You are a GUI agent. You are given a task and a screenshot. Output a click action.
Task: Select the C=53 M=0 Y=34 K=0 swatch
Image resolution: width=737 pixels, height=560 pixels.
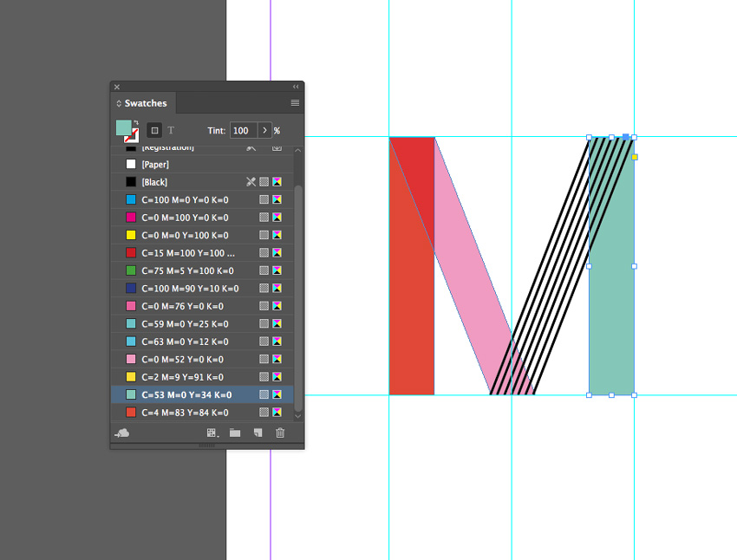[x=202, y=394]
